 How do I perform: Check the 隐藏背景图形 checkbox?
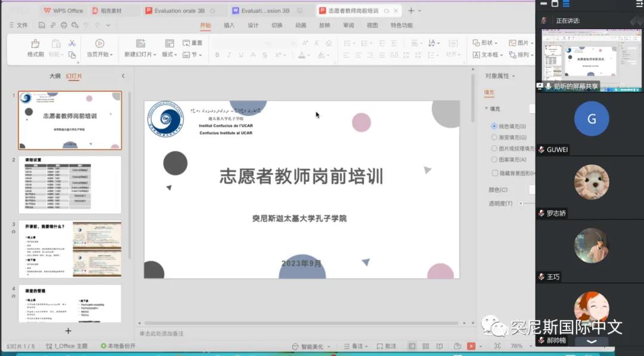tap(495, 173)
